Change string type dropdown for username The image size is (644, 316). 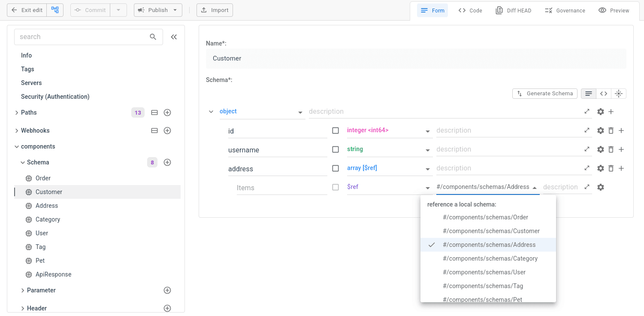point(389,149)
